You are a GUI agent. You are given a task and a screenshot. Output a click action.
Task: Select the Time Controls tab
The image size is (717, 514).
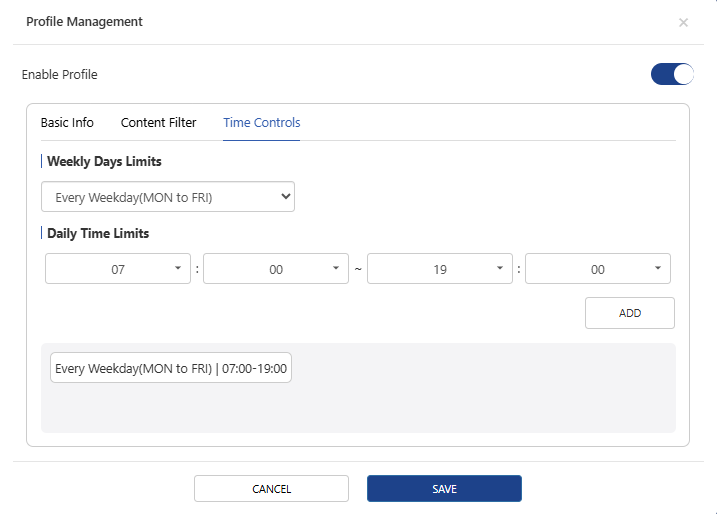tap(261, 123)
